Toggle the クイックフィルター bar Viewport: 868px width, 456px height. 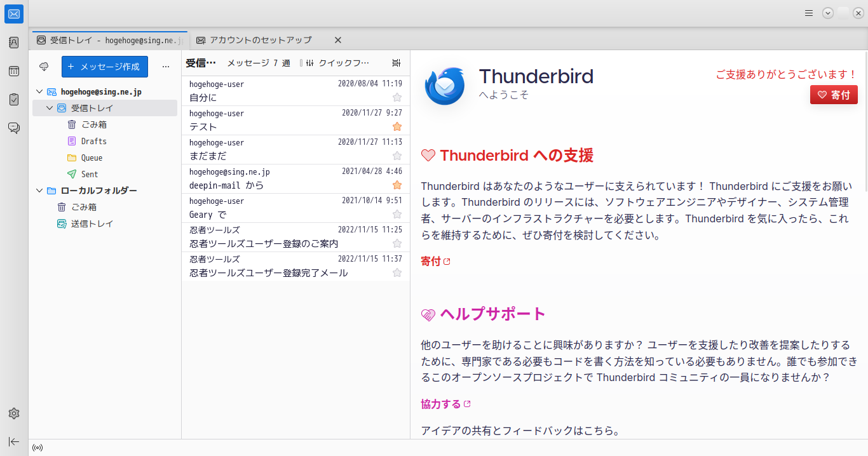pyautogui.click(x=337, y=63)
